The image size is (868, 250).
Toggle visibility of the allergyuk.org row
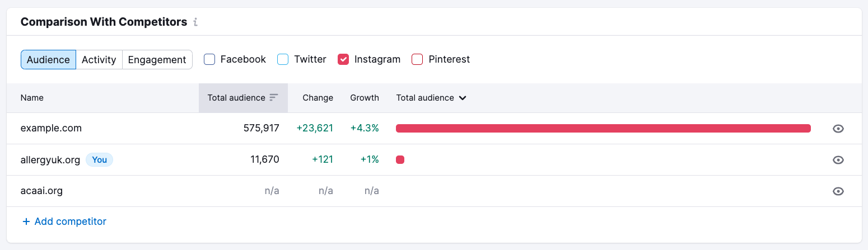(838, 160)
